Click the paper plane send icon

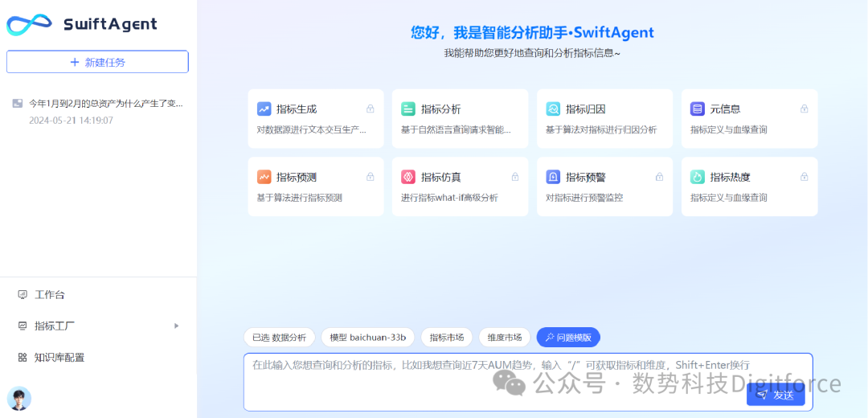click(x=762, y=395)
